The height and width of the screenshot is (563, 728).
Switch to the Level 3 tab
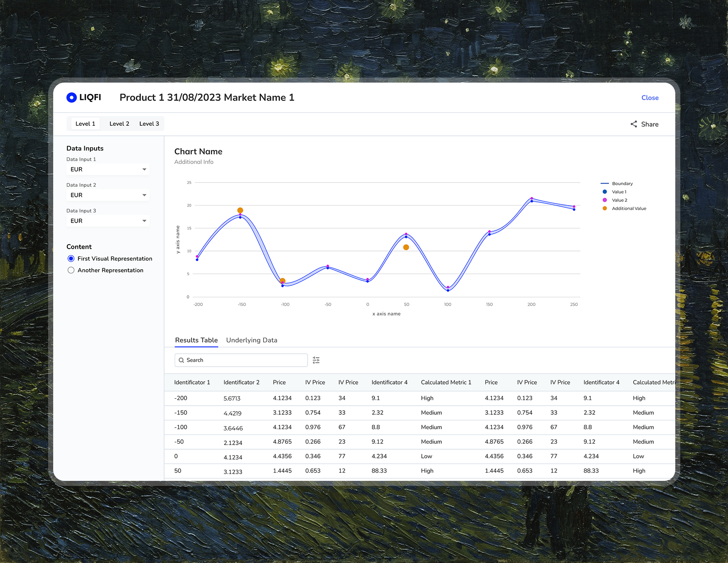[x=149, y=124]
